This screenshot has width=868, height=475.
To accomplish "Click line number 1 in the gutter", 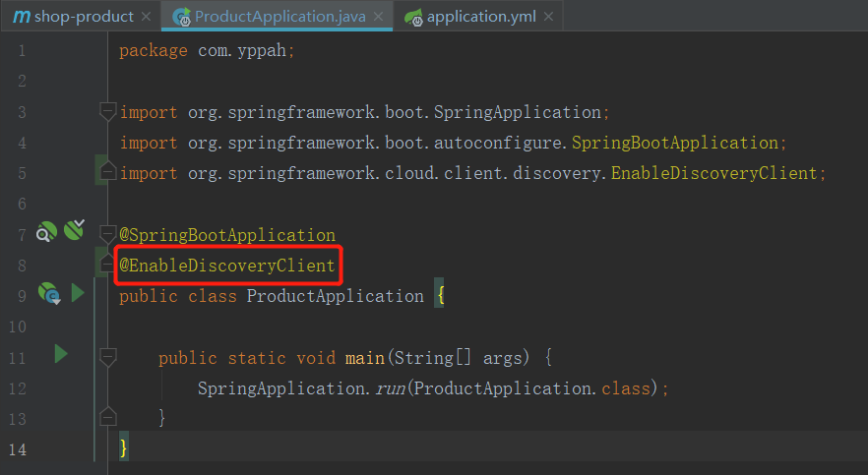I will click(x=22, y=51).
